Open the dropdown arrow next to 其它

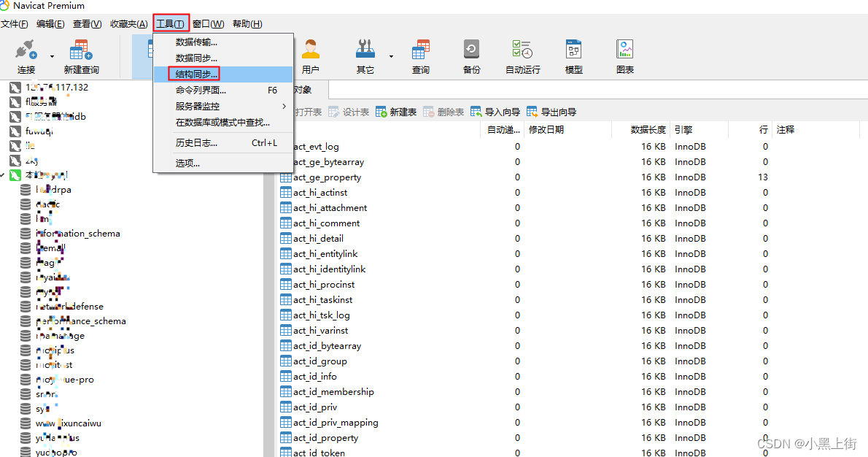[x=391, y=56]
